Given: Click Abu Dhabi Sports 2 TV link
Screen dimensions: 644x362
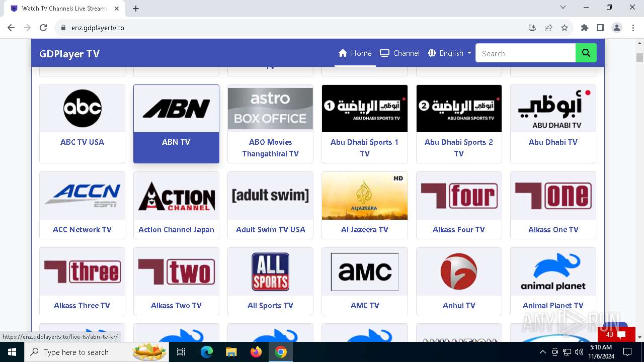Looking at the screenshot, I should point(459,148).
